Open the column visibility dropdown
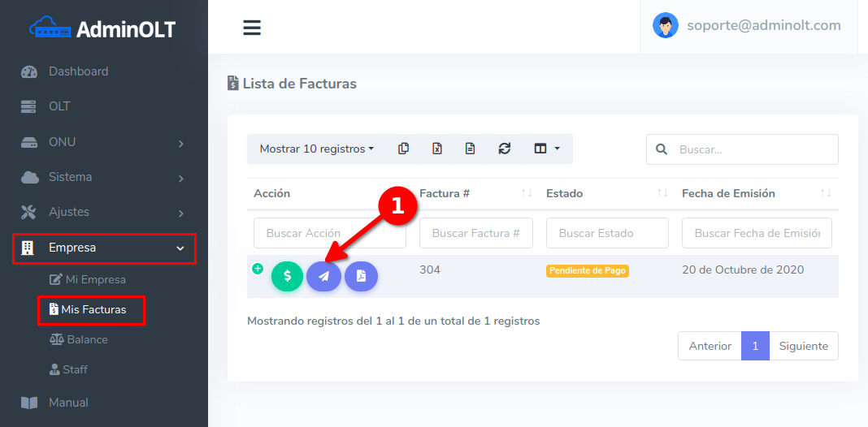 (546, 149)
